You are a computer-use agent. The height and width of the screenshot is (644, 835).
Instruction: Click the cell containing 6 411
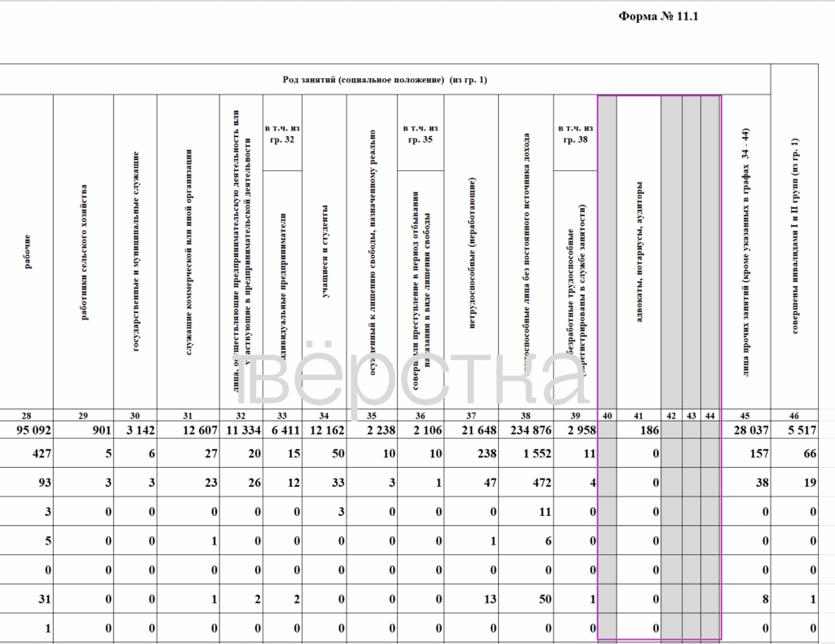point(282,430)
